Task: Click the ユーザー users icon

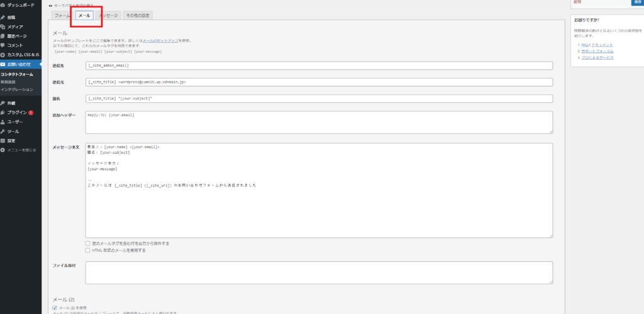Action: click(3, 122)
